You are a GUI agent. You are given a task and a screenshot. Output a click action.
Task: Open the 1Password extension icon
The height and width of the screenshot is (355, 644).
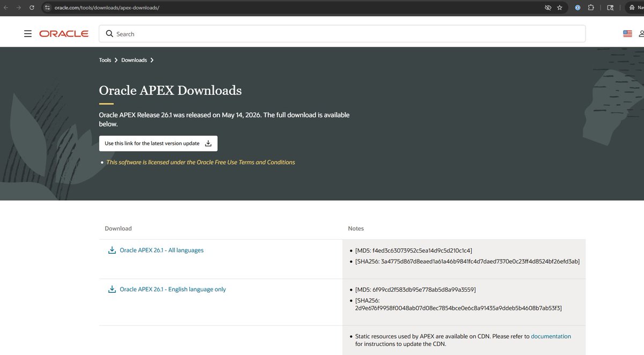577,8
